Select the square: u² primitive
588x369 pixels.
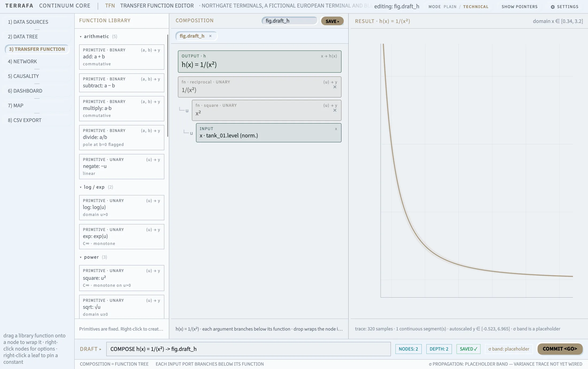click(x=122, y=278)
